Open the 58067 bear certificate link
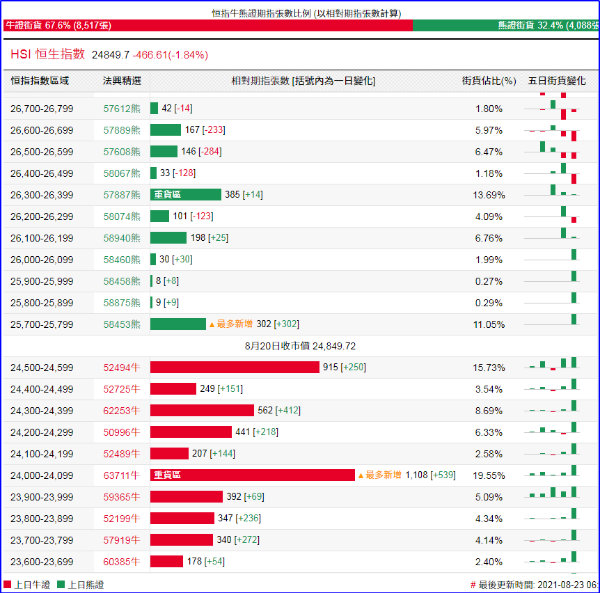This screenshot has width=600, height=593. (x=122, y=173)
